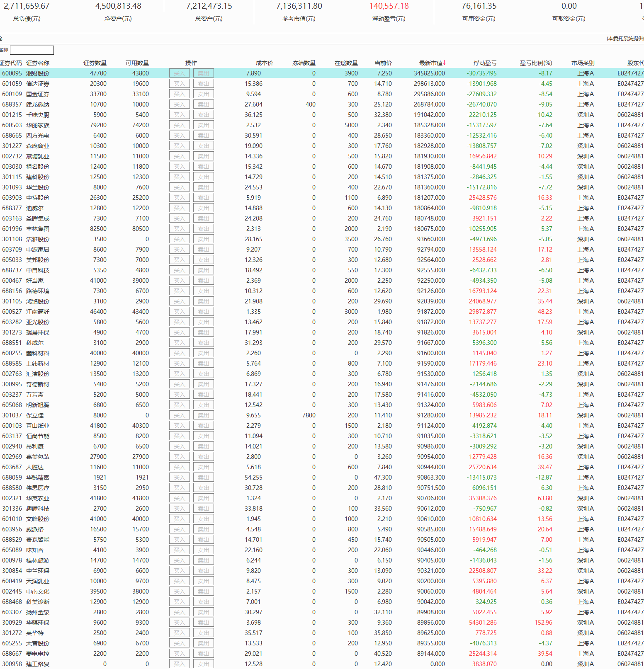Sell 国金证券 using its 卖出 button

(x=204, y=94)
